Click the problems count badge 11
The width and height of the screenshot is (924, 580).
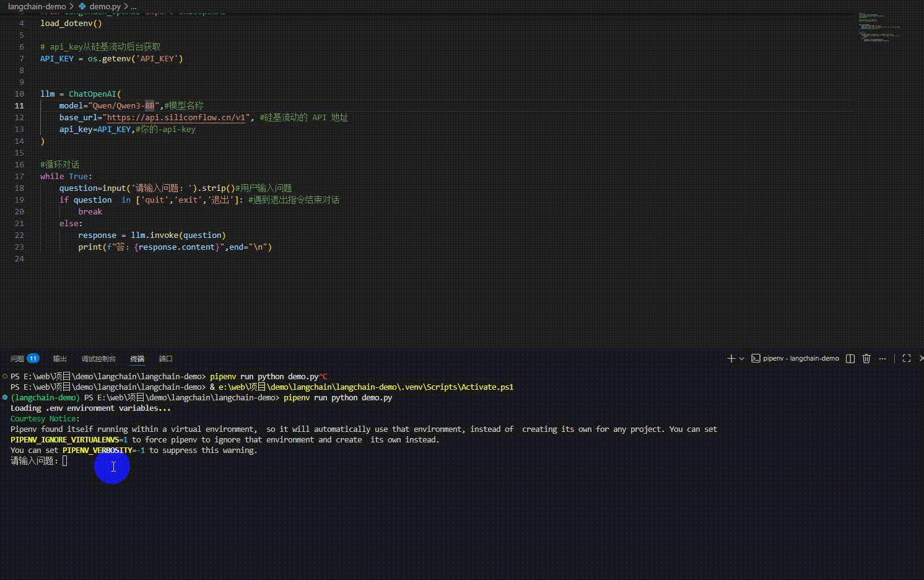tap(33, 358)
